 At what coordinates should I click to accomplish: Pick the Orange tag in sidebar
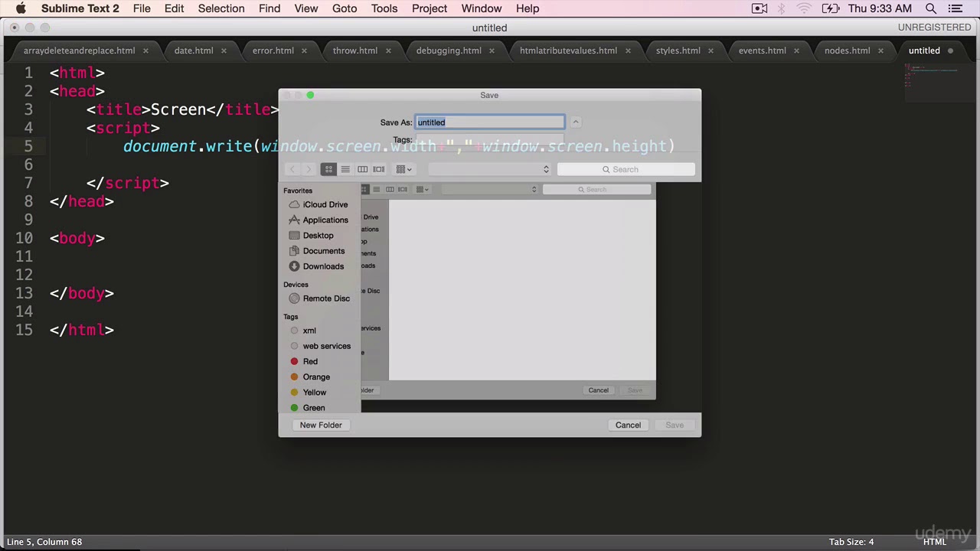(310, 377)
